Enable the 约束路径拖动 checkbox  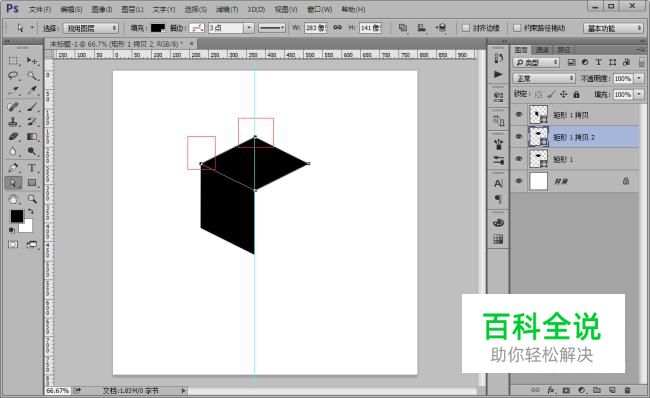point(517,28)
